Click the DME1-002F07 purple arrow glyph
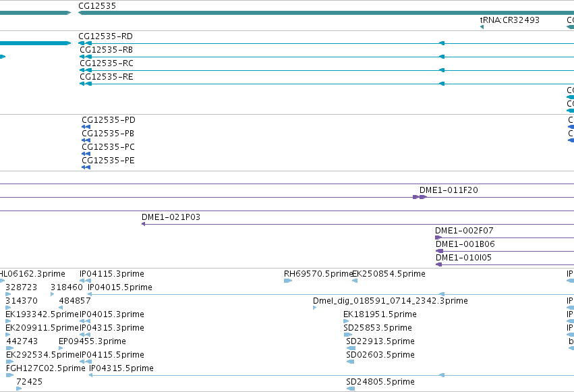This screenshot has width=574, height=392. [438, 237]
